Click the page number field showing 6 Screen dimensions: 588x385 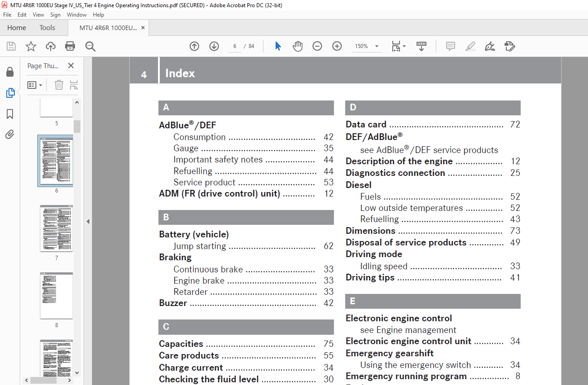tap(235, 46)
